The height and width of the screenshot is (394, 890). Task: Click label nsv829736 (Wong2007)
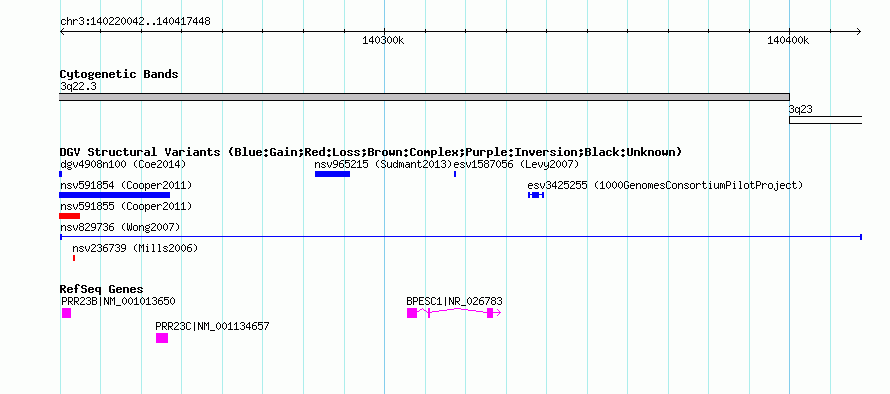click(x=120, y=227)
